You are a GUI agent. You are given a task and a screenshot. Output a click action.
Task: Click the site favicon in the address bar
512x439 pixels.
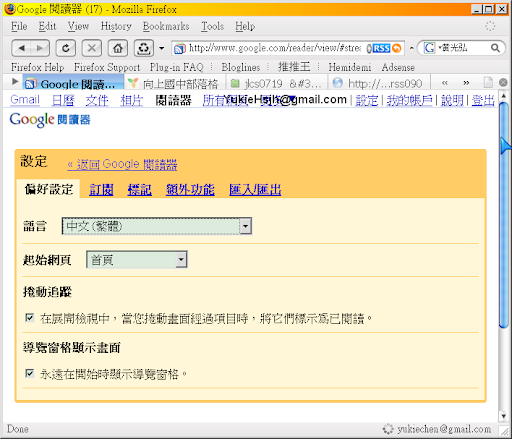(x=180, y=49)
